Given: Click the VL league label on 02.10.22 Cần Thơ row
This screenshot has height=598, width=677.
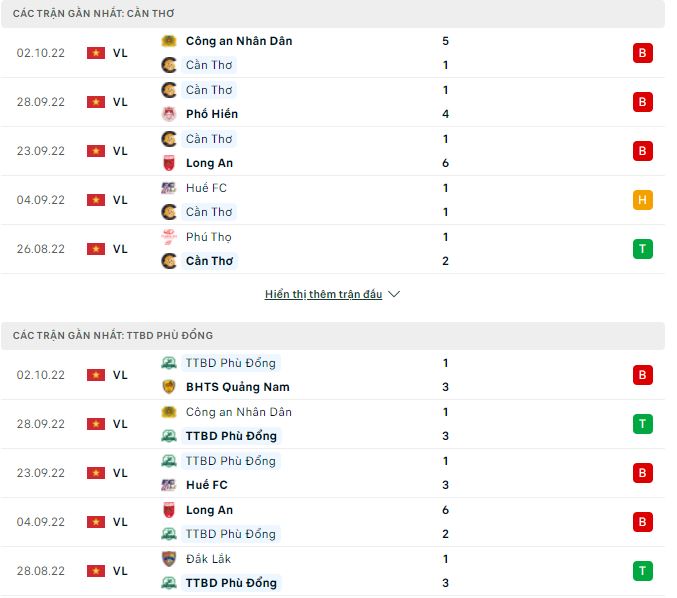Looking at the screenshot, I should 120,53.
